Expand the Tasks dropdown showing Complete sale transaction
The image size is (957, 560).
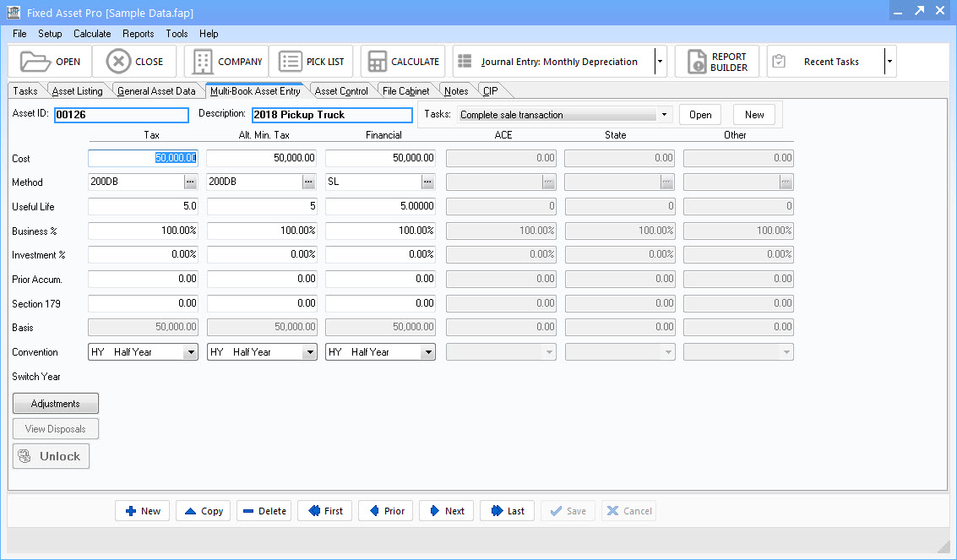point(665,113)
